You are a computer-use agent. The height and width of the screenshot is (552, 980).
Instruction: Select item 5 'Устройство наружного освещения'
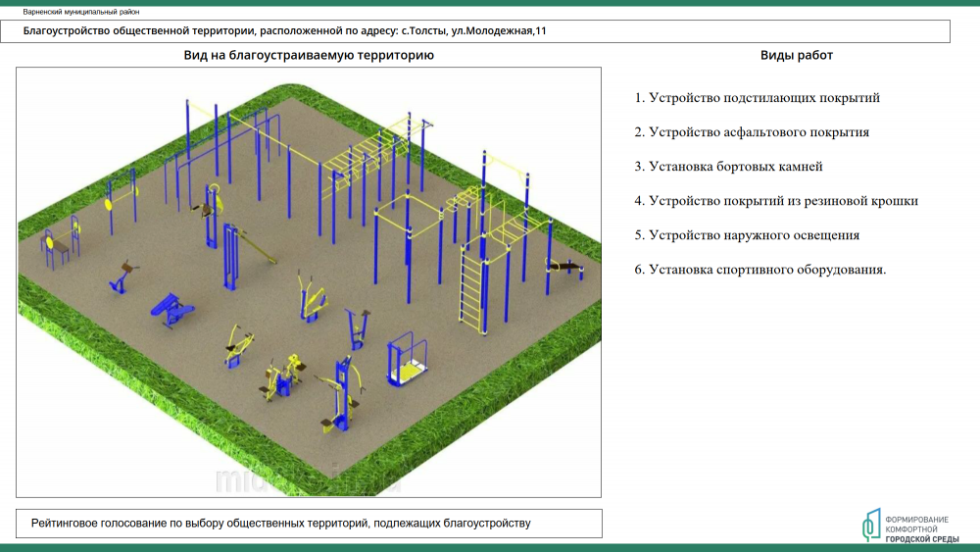click(x=747, y=235)
